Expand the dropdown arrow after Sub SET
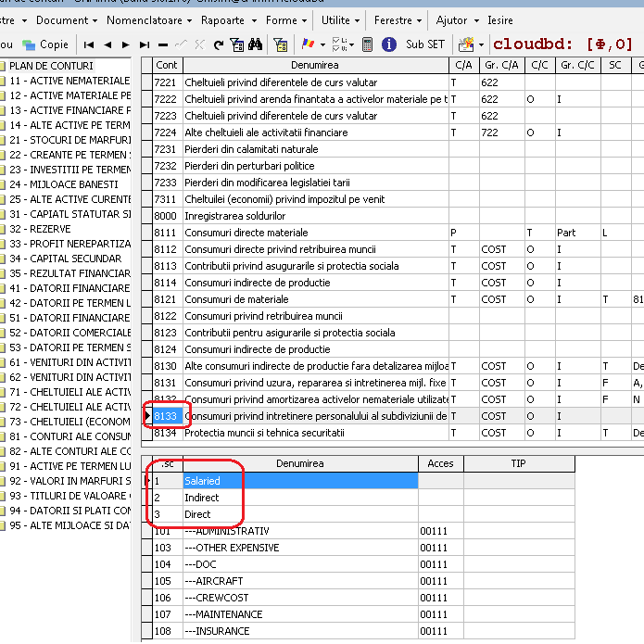 coord(481,44)
